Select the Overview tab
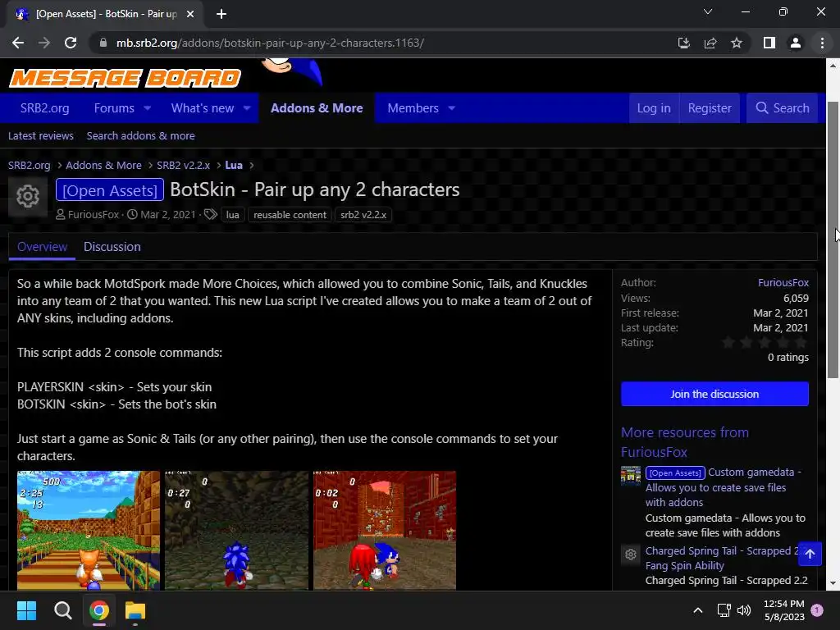This screenshot has width=840, height=630. [x=42, y=247]
